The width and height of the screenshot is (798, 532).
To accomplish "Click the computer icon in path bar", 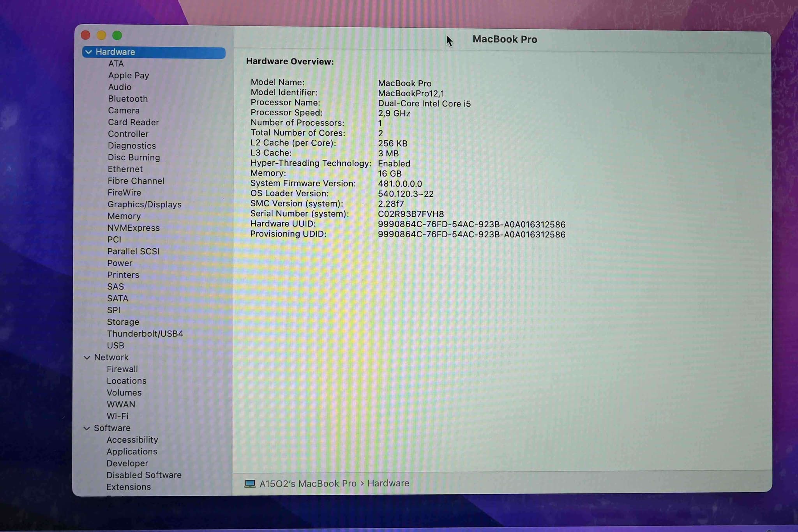I will tap(250, 484).
